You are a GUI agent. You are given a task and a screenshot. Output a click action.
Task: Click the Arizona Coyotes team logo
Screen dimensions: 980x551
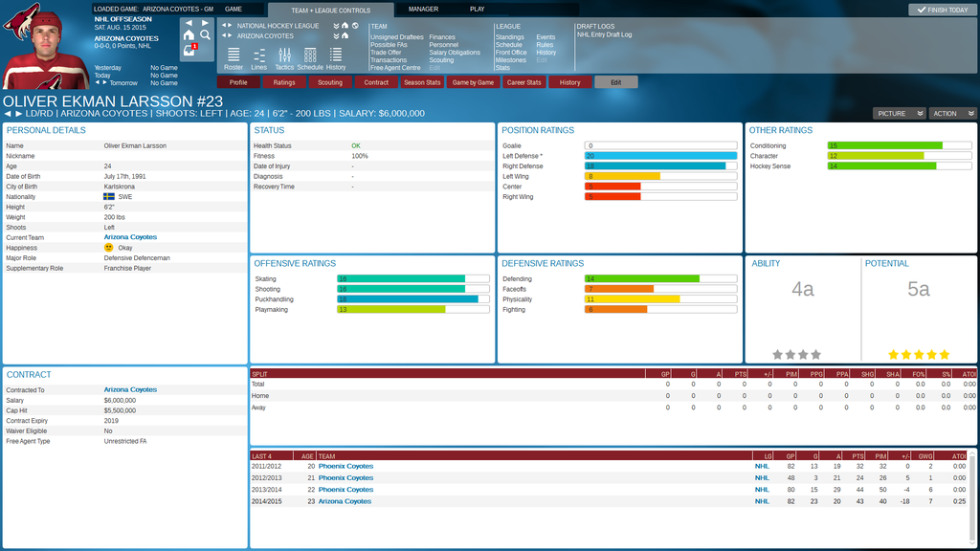coord(21,22)
